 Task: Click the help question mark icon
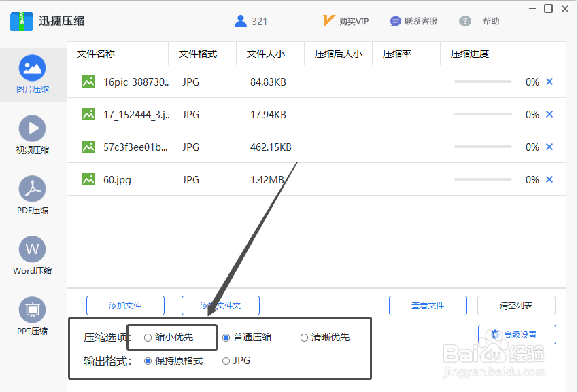(x=465, y=21)
